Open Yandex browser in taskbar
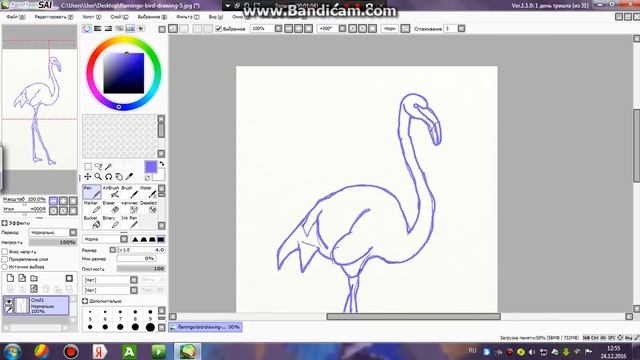The height and width of the screenshot is (360, 640). point(100,351)
